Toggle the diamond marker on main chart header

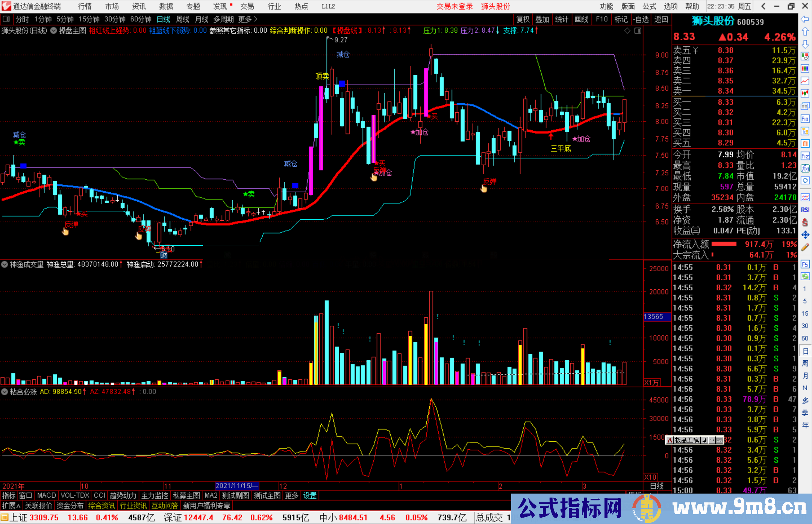pyautogui.click(x=627, y=31)
